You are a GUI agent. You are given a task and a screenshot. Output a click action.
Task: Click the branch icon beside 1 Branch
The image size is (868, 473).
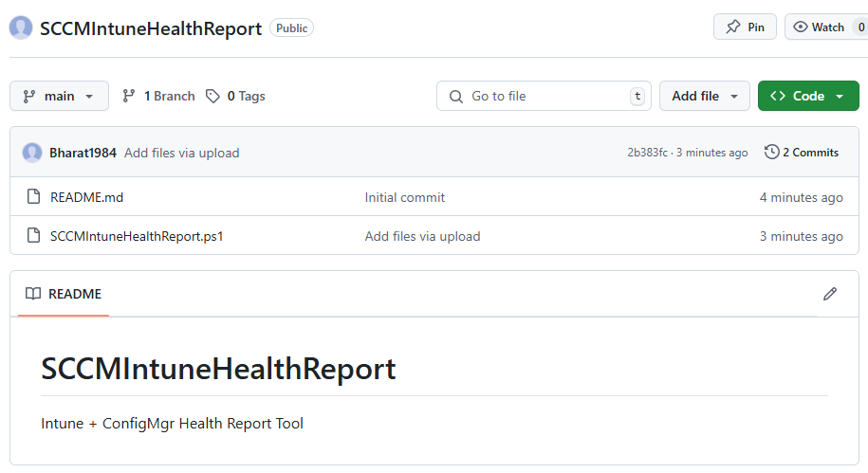click(129, 96)
